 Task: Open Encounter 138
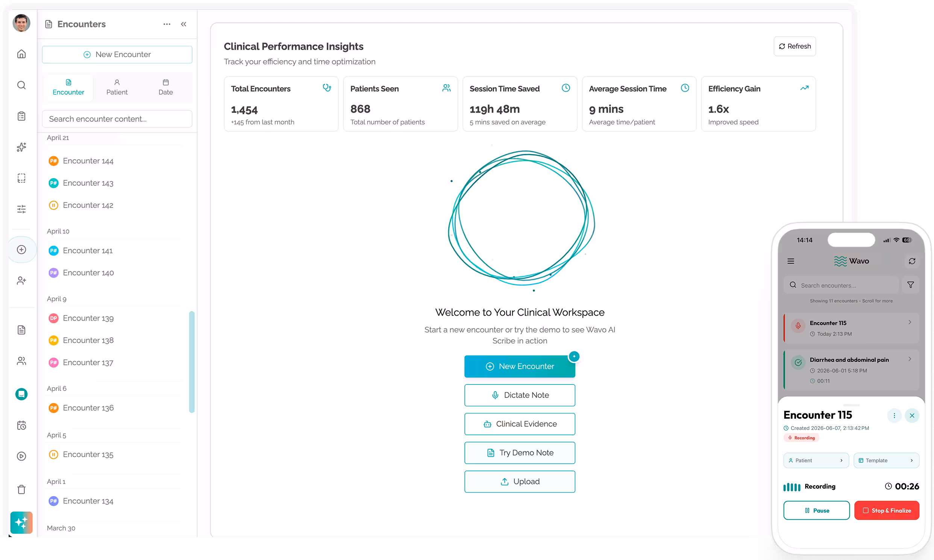[88, 341]
